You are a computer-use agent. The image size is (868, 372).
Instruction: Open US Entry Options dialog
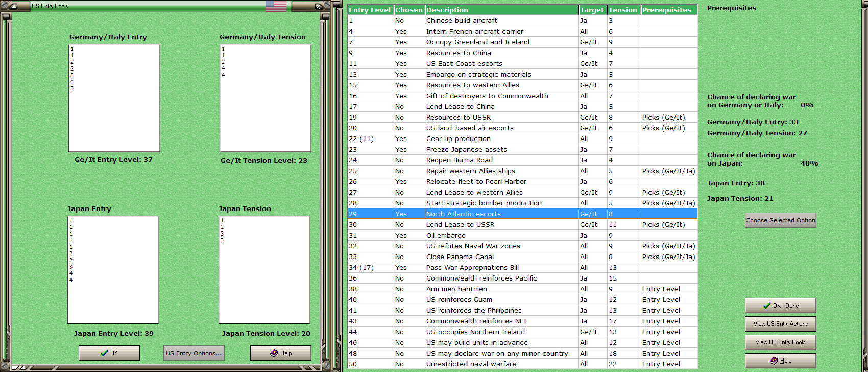pyautogui.click(x=194, y=353)
